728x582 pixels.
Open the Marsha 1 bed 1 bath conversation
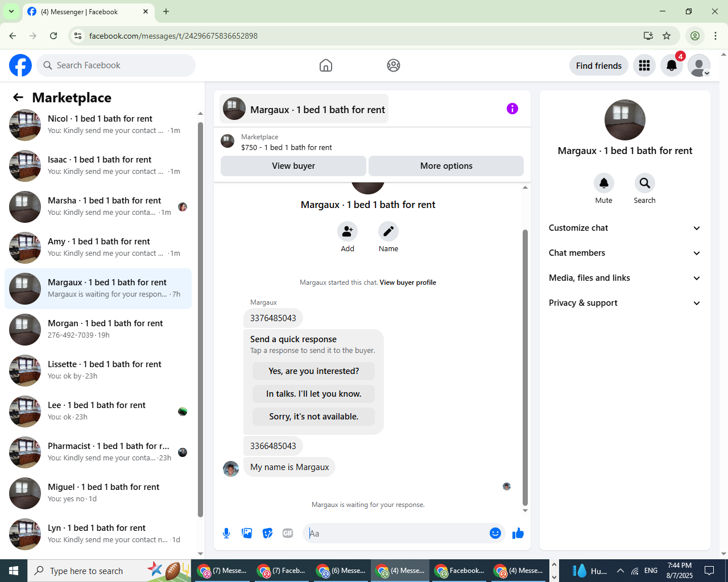point(98,207)
